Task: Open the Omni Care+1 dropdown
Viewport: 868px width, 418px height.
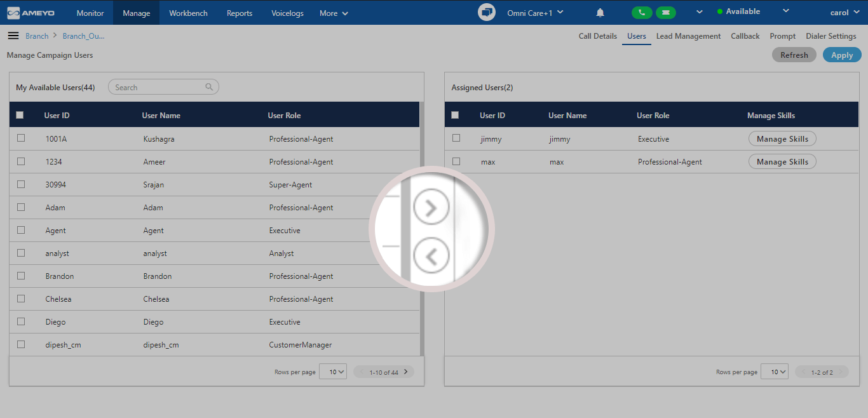Action: 535,13
